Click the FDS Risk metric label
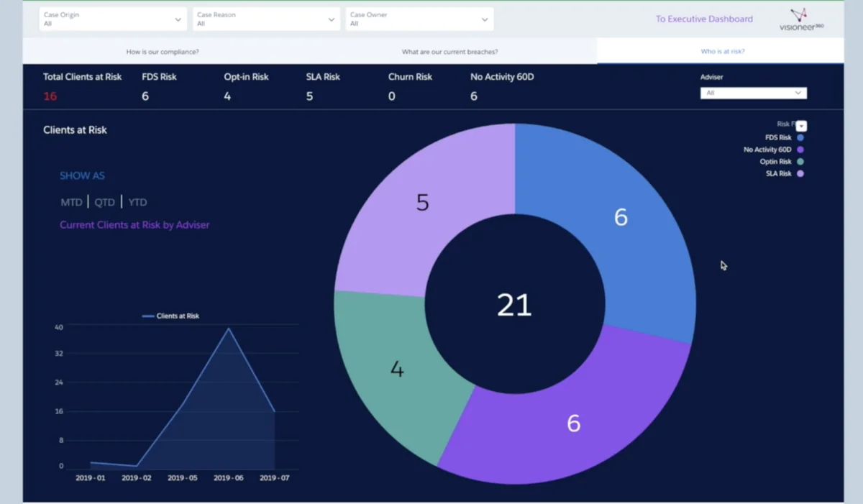This screenshot has height=504, width=863. tap(159, 77)
